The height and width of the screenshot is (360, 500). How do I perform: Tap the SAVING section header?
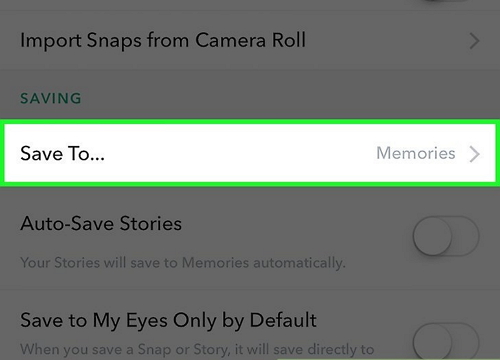(51, 98)
